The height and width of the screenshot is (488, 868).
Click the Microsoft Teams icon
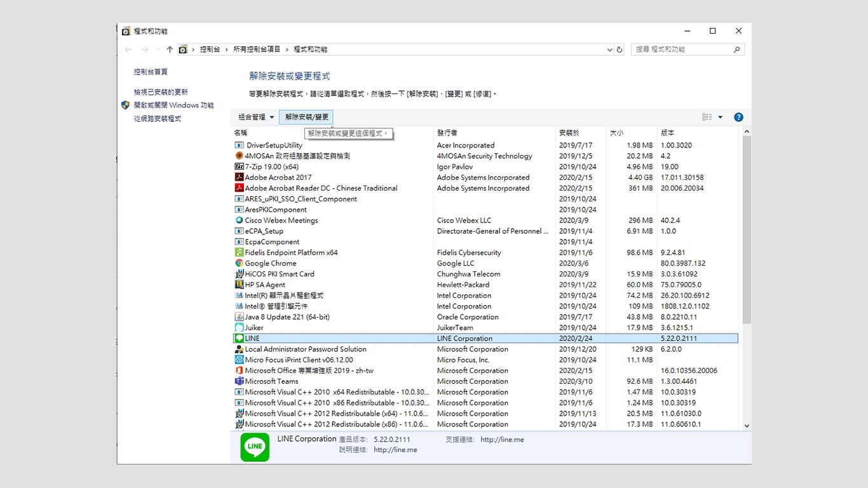pos(240,381)
